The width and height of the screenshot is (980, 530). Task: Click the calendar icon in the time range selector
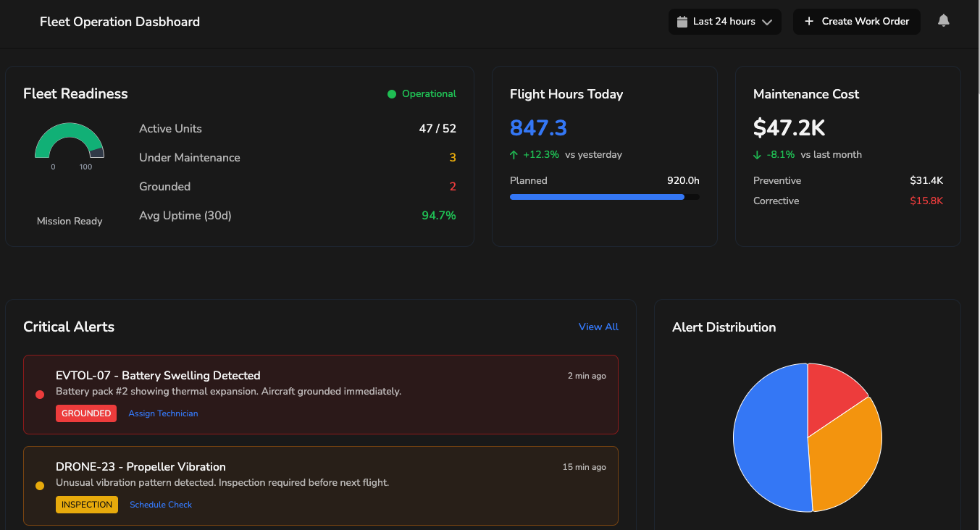pyautogui.click(x=682, y=21)
